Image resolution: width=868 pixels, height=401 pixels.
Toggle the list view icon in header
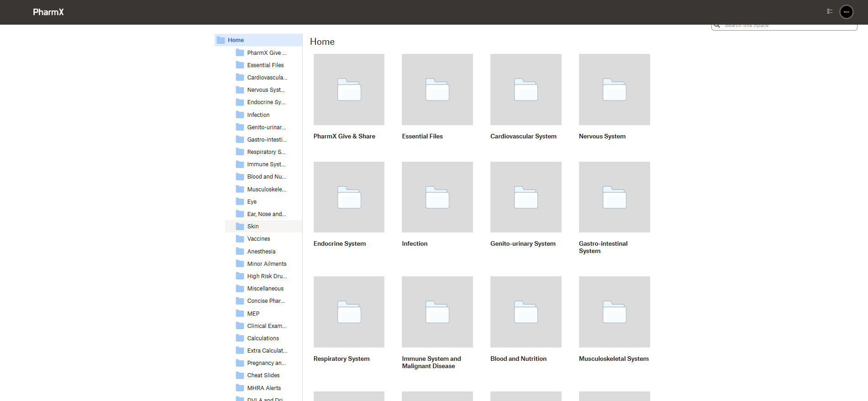830,11
